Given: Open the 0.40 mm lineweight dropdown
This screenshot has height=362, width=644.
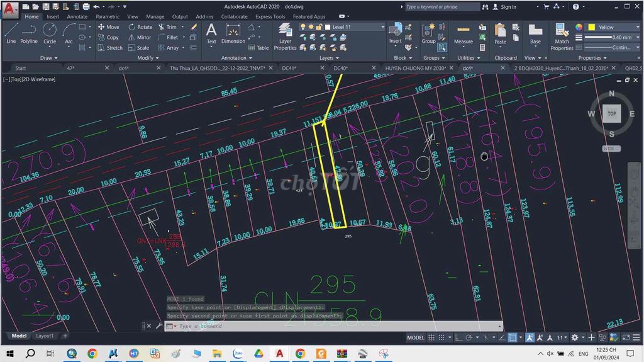Looking at the screenshot, I should pos(612,37).
